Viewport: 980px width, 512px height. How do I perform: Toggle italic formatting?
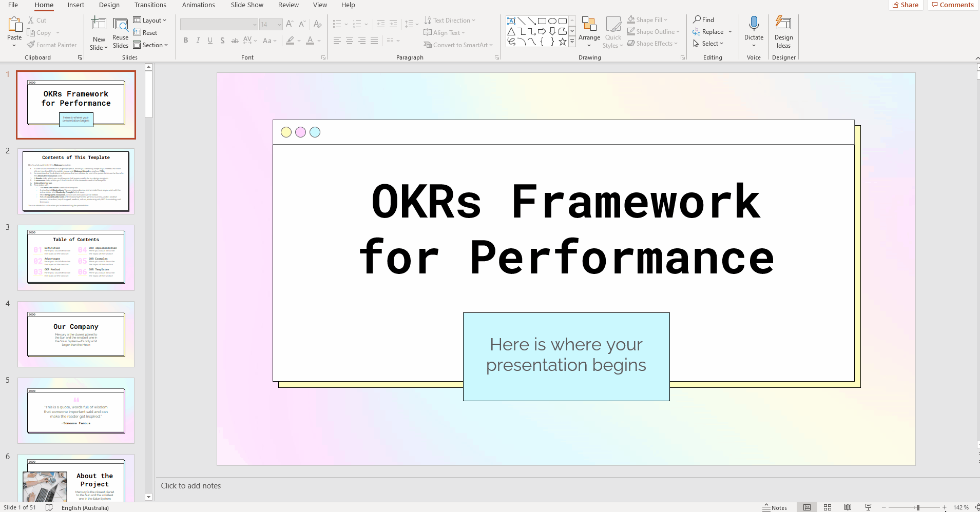(198, 40)
